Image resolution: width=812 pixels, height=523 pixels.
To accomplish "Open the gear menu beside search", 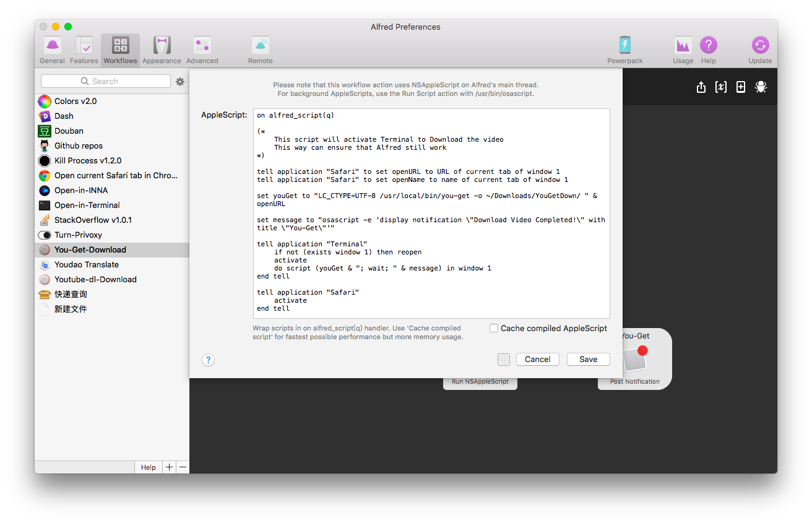I will tap(180, 82).
